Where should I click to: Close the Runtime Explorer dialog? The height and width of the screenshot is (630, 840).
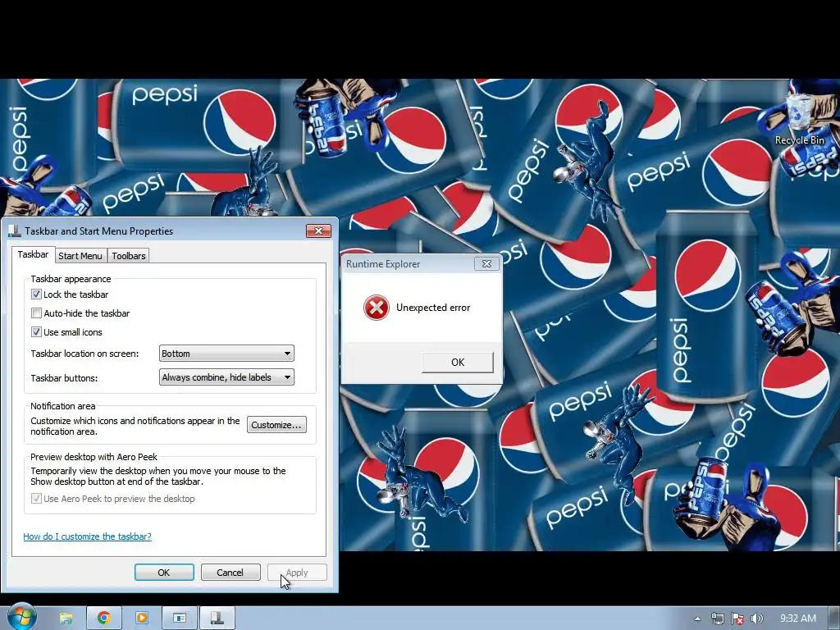tap(486, 263)
